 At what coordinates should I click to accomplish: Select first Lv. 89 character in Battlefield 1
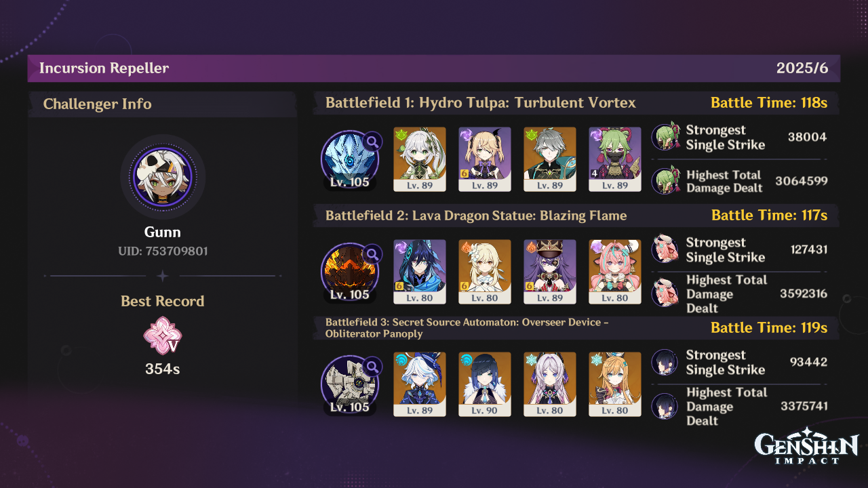coord(420,159)
